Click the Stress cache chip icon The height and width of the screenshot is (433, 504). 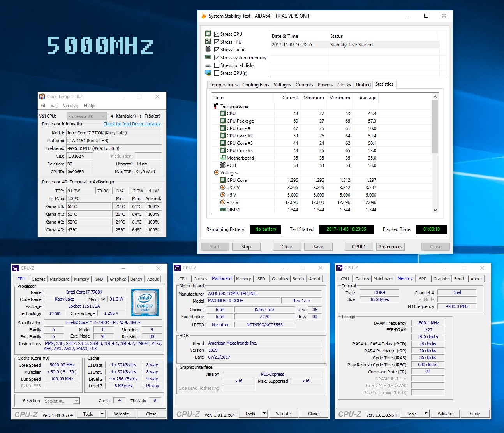208,49
